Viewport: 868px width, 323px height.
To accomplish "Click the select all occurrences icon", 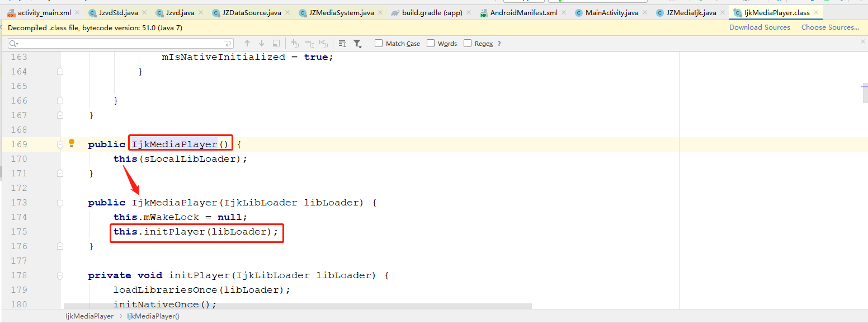I will pyautogui.click(x=323, y=43).
